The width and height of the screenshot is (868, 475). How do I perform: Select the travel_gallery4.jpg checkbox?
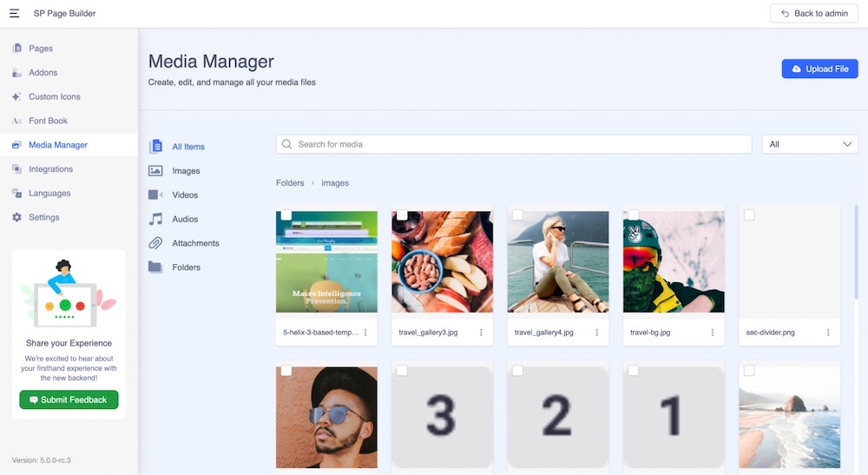tap(517, 215)
